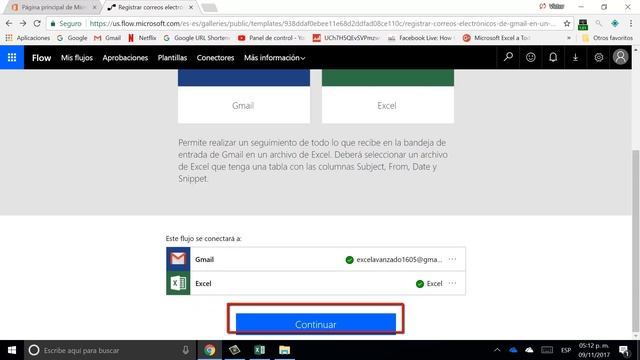This screenshot has height=360, width=640.
Task: Open the Microsoft Excel a To bookmark
Action: pyautogui.click(x=496, y=38)
